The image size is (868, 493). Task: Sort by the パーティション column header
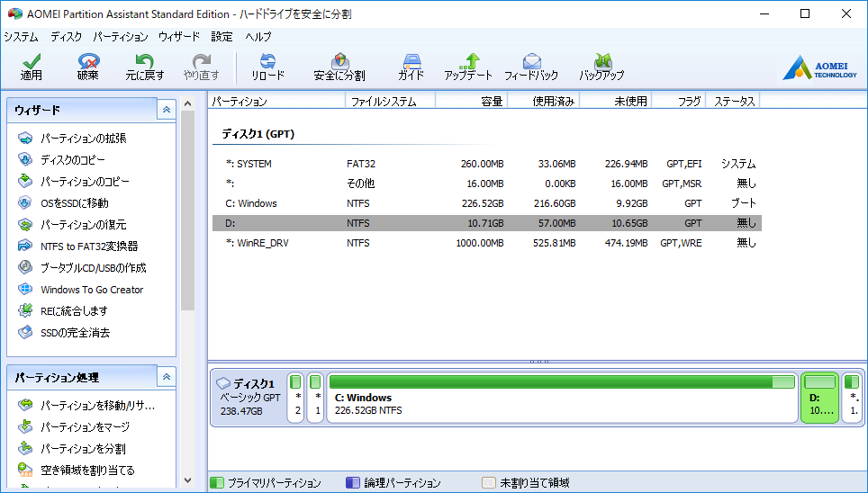click(x=276, y=102)
